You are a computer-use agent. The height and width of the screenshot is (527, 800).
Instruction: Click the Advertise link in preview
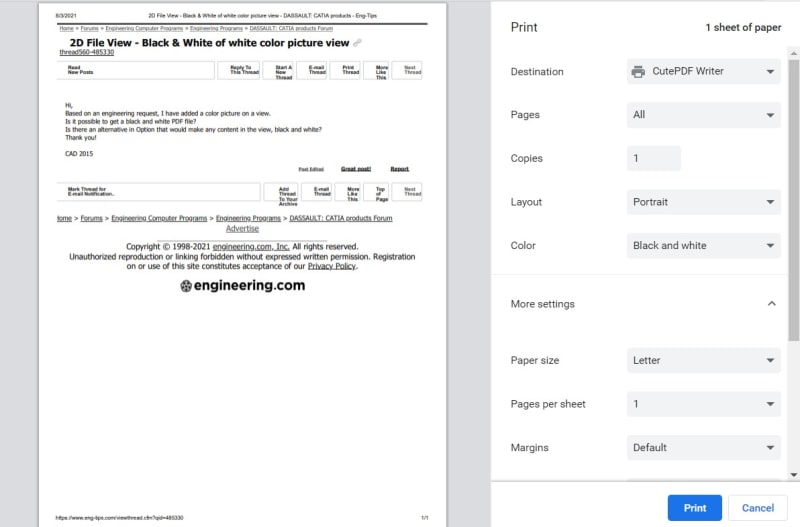(x=242, y=229)
